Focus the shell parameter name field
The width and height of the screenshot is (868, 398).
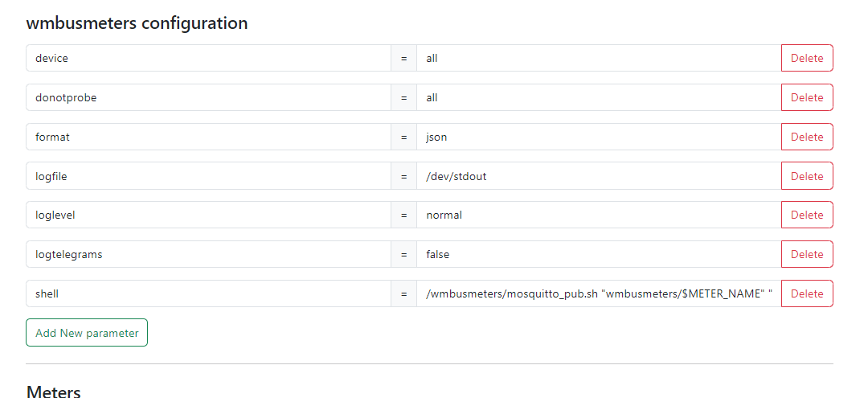click(x=208, y=293)
